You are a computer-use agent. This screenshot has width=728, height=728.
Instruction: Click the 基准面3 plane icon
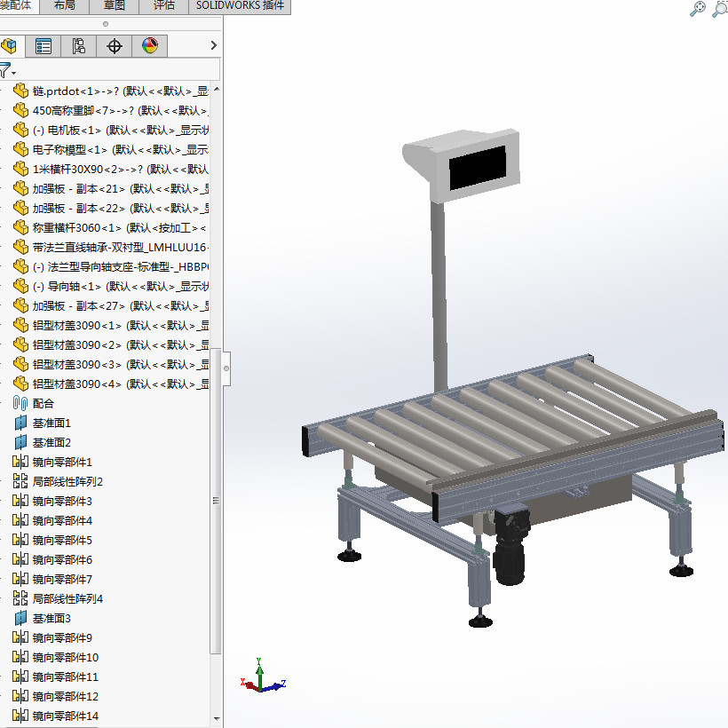pos(20,618)
